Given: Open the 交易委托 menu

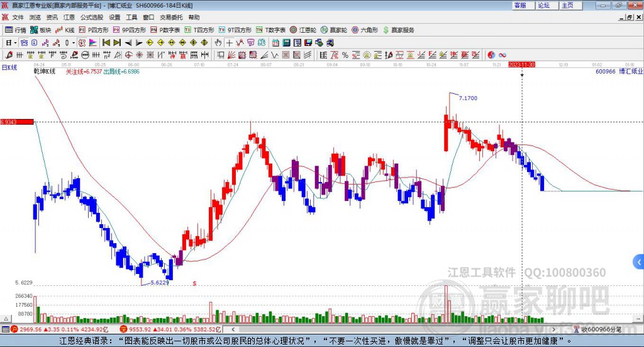Looking at the screenshot, I should [x=171, y=17].
